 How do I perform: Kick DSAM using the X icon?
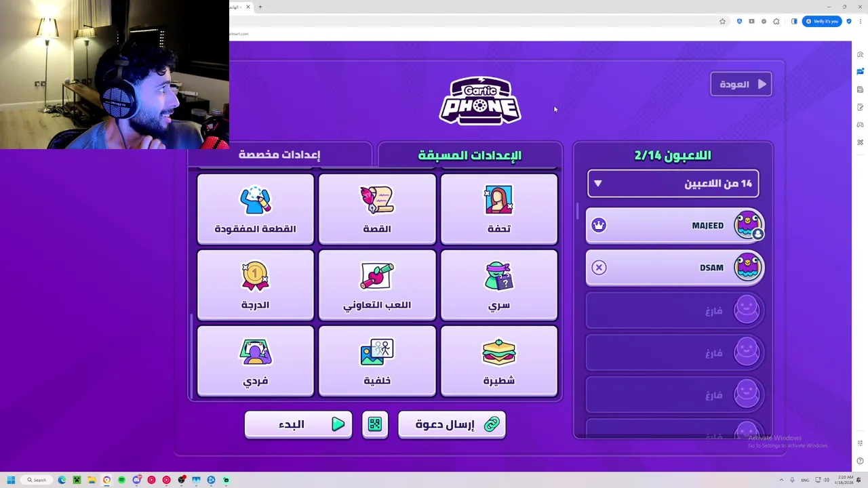point(599,268)
